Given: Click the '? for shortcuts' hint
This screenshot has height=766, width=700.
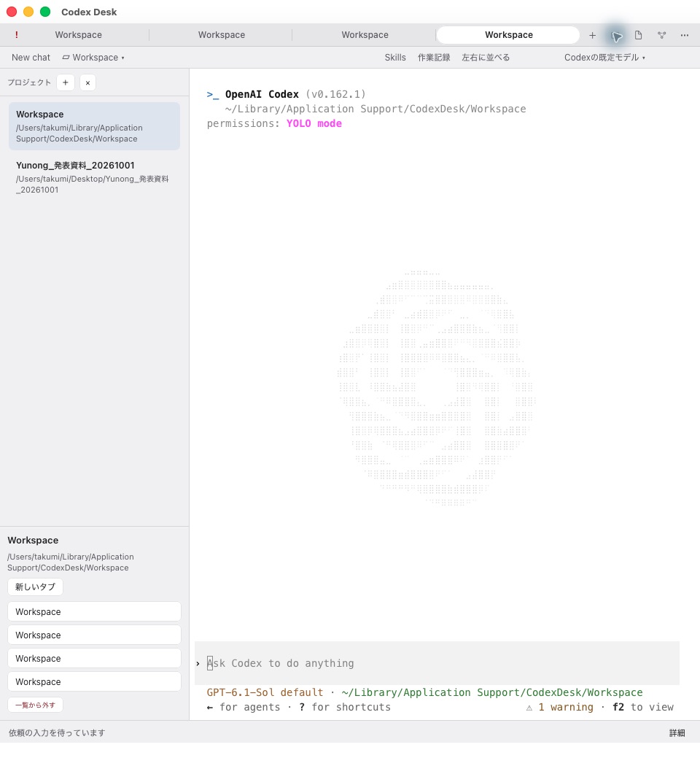Looking at the screenshot, I should pos(345,707).
